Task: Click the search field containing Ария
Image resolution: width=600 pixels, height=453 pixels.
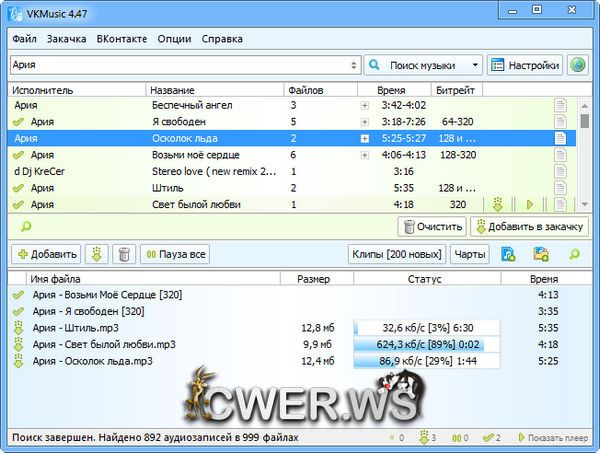Action: (180, 65)
